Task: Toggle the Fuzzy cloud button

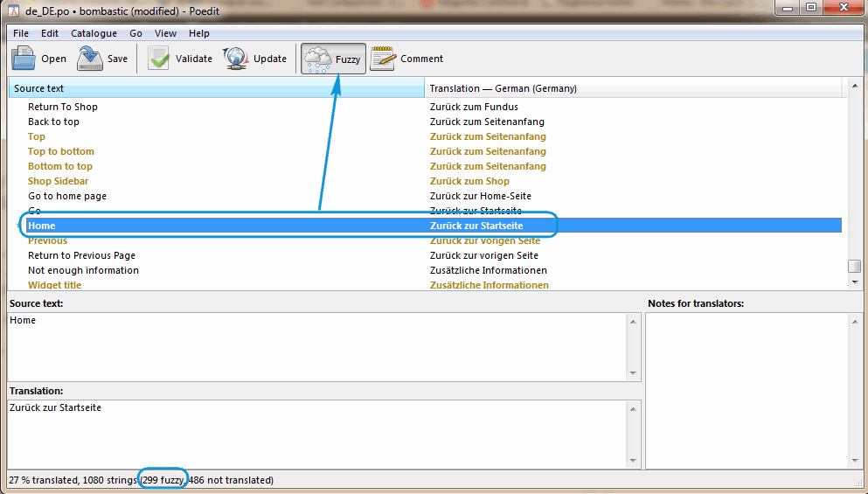Action: [333, 59]
